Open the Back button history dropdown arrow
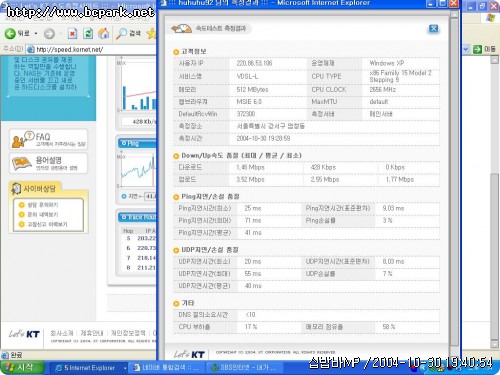Screen dimensions: 500x375 click(x=35, y=34)
